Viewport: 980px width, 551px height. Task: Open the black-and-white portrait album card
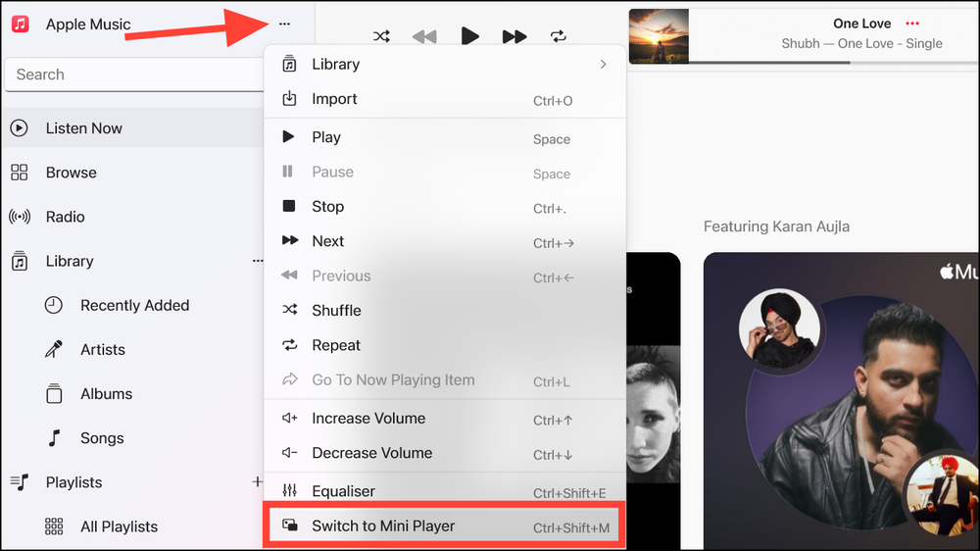click(x=653, y=400)
